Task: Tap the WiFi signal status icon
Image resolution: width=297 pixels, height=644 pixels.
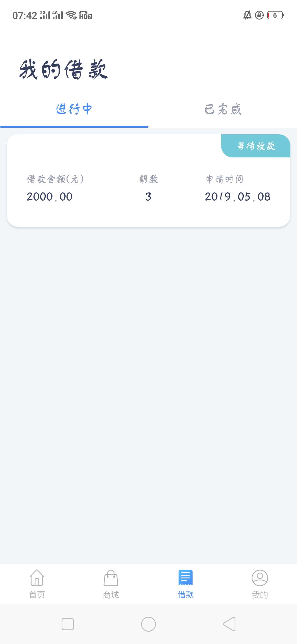Action: [x=71, y=15]
